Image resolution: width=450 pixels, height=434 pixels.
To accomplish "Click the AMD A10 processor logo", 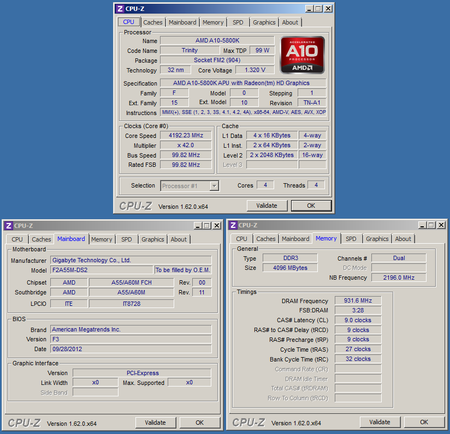I will (302, 55).
